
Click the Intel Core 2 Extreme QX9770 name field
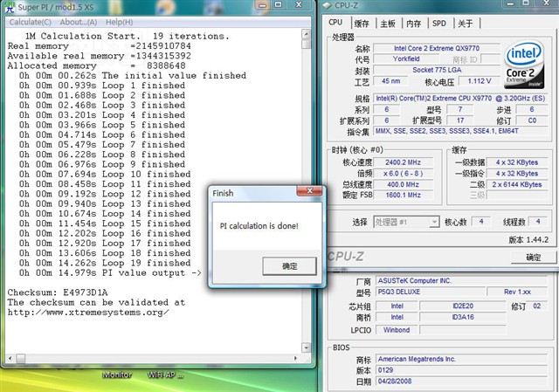(437, 48)
